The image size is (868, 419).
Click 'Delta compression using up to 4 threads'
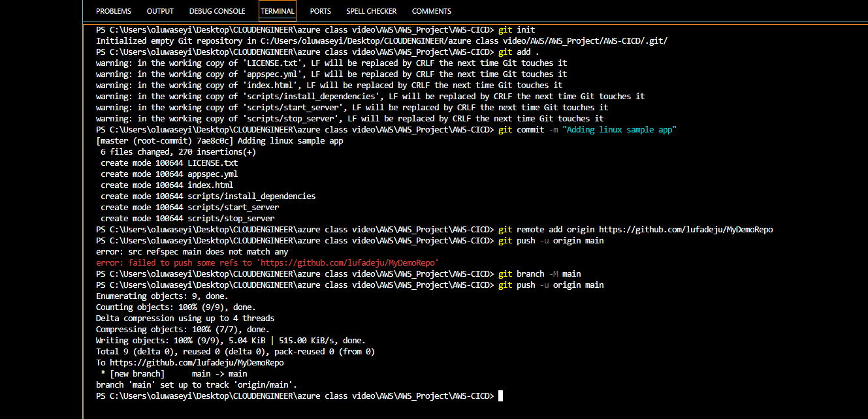click(185, 318)
